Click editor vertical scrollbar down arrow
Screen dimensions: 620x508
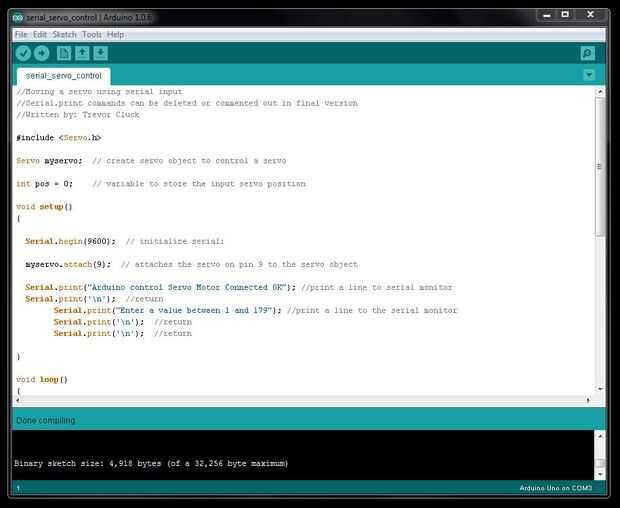600,389
